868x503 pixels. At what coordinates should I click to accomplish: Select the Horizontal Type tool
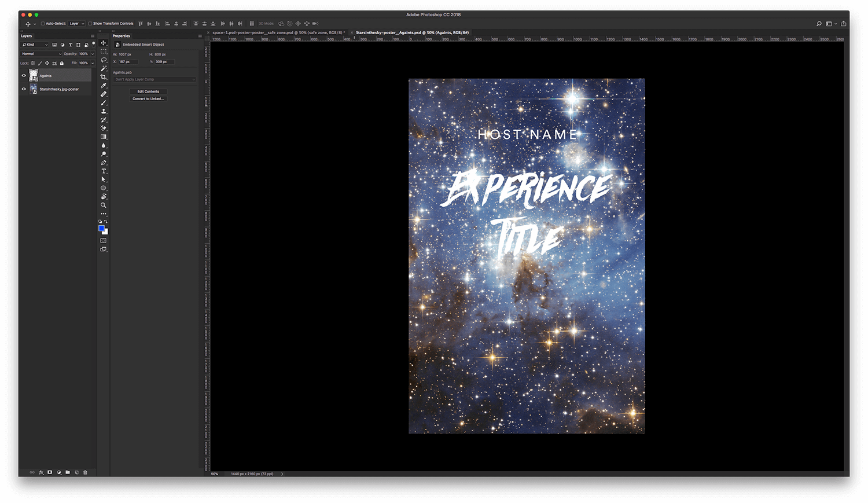coord(104,171)
